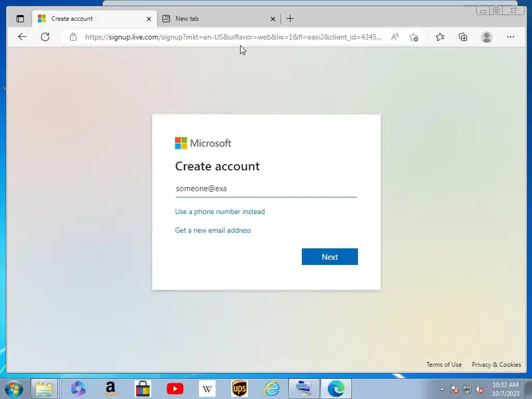Go back using the browser back arrow
The width and height of the screenshot is (532, 399).
click(x=22, y=37)
